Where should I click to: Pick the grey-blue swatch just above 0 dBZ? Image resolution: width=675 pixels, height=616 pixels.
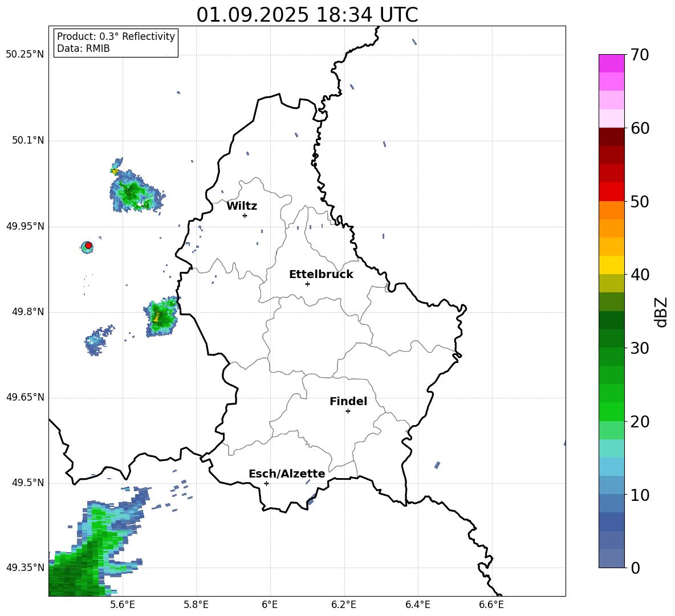(612, 558)
